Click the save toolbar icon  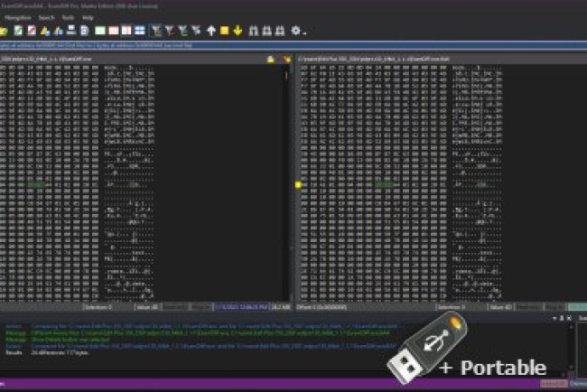(x=71, y=31)
